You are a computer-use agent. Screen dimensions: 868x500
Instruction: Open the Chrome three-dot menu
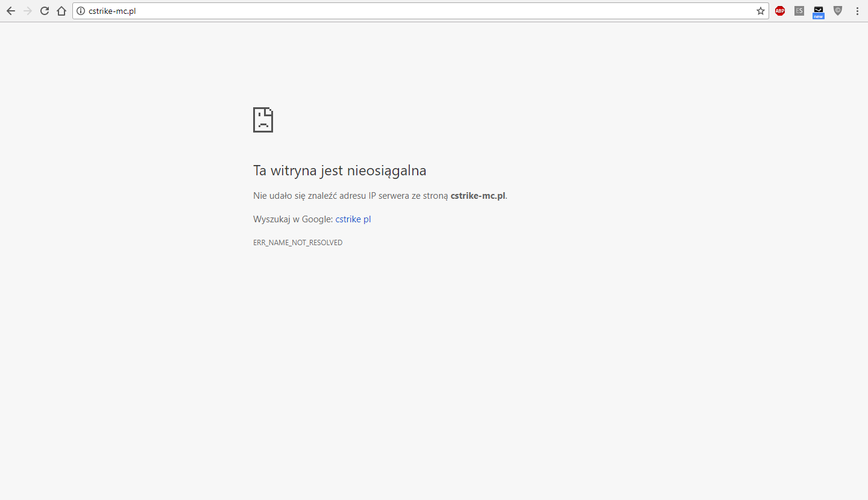click(857, 11)
